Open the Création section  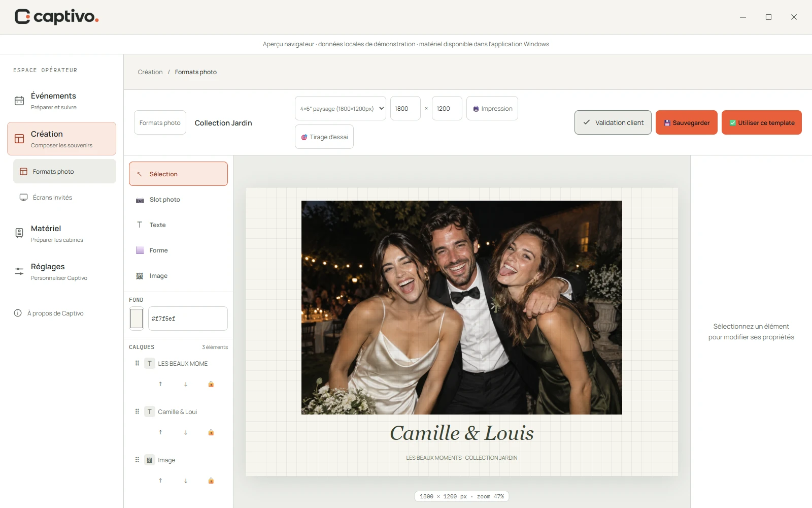click(x=61, y=139)
